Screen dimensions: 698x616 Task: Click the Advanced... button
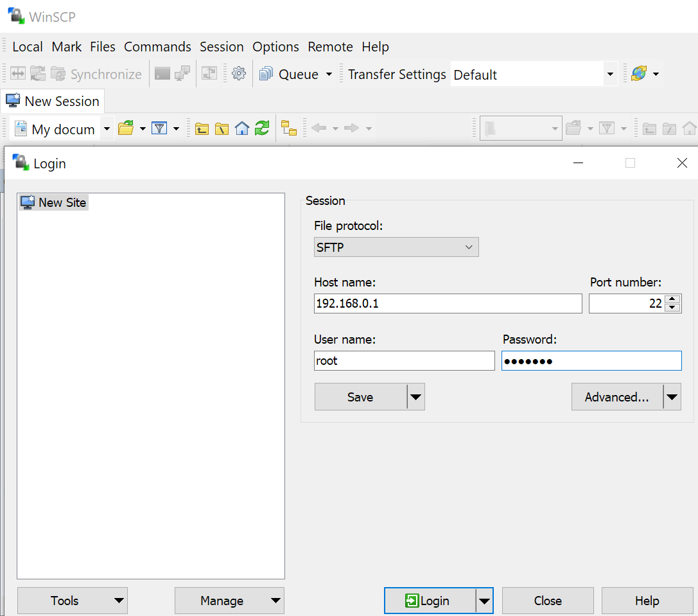tap(617, 397)
